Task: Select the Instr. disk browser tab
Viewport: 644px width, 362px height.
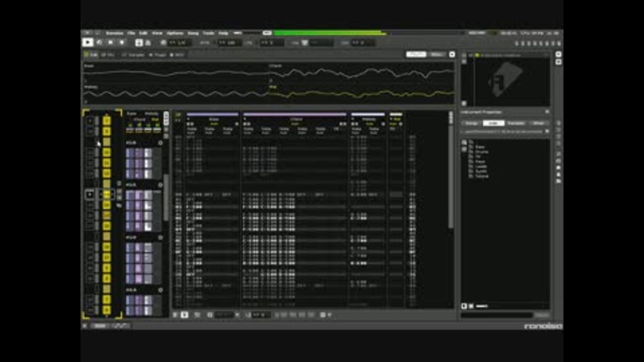Action: 493,123
